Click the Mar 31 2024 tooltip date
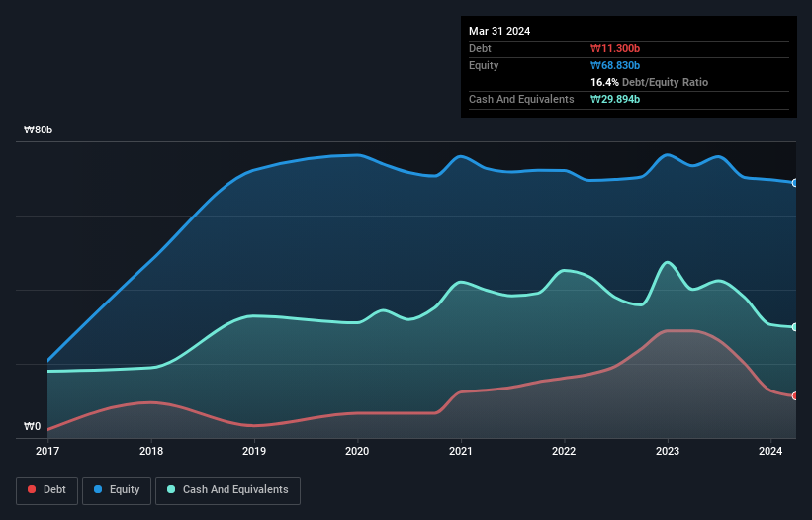812x520 pixels. click(x=499, y=31)
